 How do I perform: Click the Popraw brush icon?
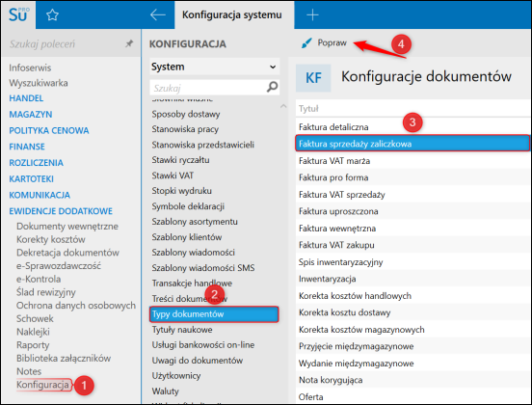click(306, 43)
